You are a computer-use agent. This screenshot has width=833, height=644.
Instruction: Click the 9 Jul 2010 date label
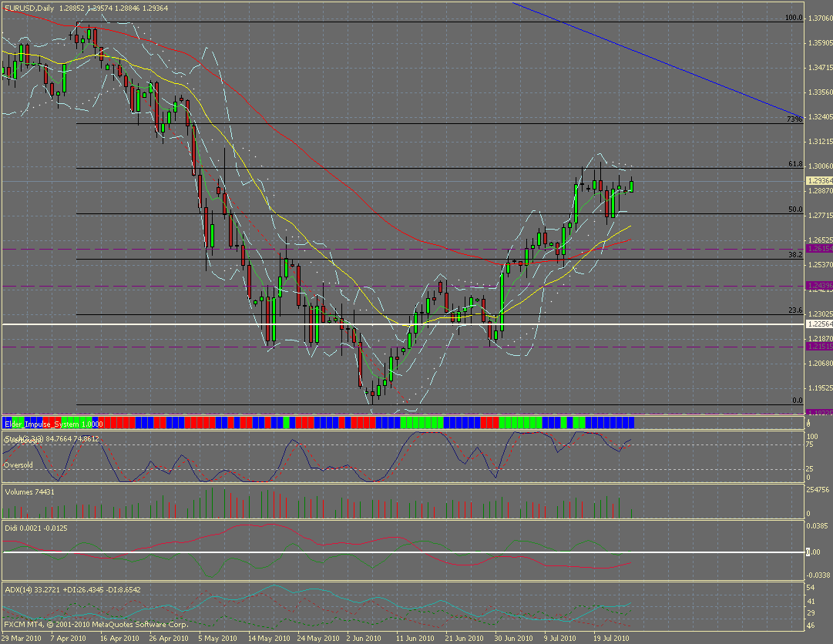tap(560, 638)
